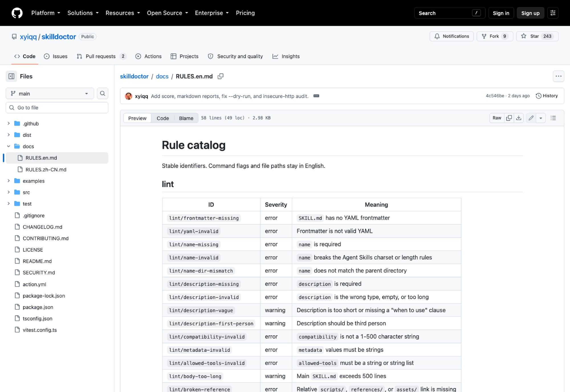The image size is (570, 392).
Task: Open the three-dot more file actions menu
Action: click(558, 76)
